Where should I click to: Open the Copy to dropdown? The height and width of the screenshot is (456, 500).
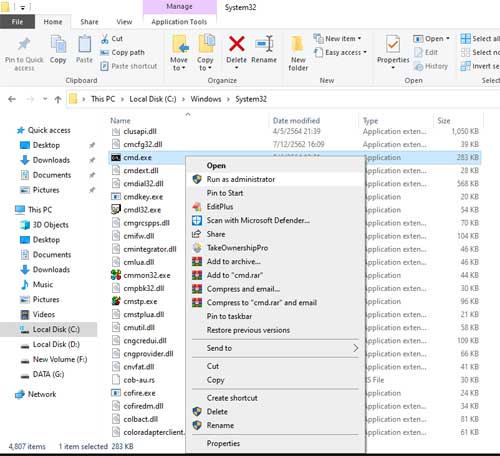[205, 63]
